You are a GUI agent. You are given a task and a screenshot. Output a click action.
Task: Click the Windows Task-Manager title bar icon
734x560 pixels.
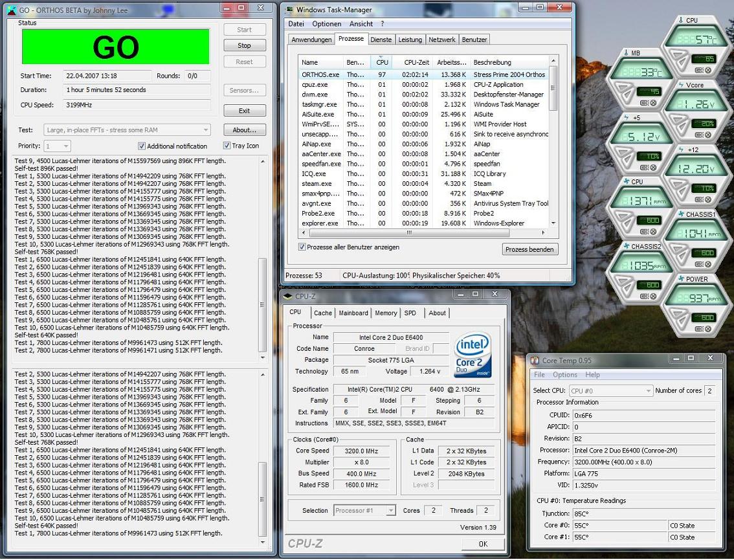point(289,10)
